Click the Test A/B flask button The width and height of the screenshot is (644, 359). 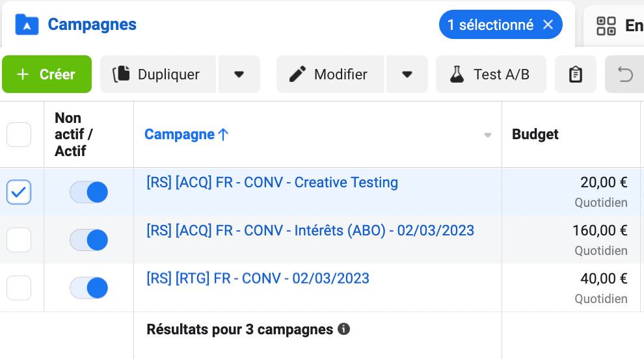pos(490,74)
